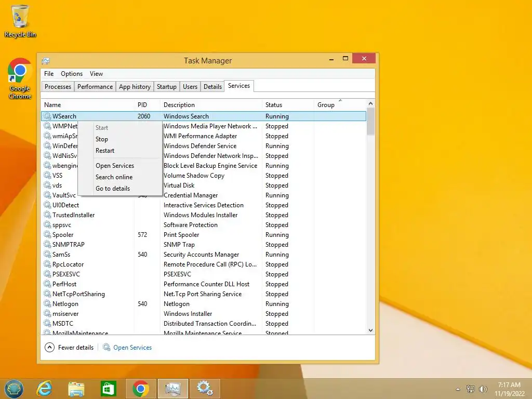Viewport: 532px width, 399px height.
Task: Open the Windows Store taskbar icon
Action: (108, 389)
